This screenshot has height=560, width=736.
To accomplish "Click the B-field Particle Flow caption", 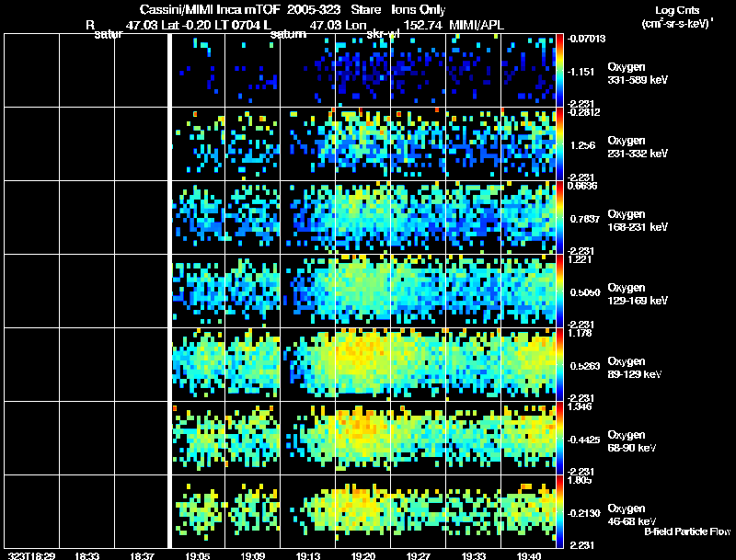I will click(x=687, y=531).
